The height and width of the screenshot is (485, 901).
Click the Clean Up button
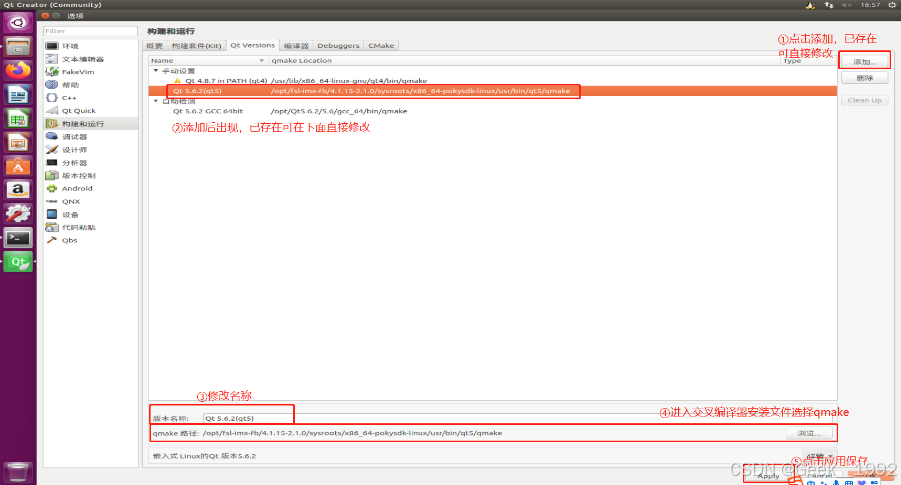point(864,100)
